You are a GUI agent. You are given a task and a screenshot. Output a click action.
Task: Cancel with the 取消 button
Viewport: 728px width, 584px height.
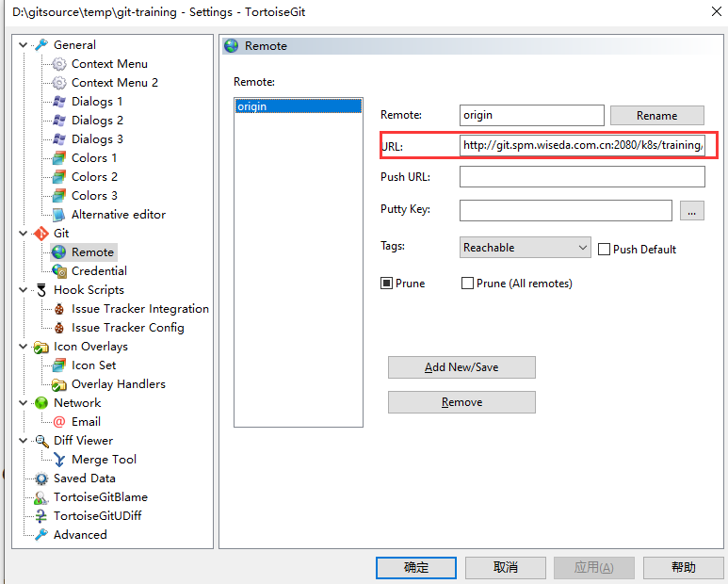505,567
